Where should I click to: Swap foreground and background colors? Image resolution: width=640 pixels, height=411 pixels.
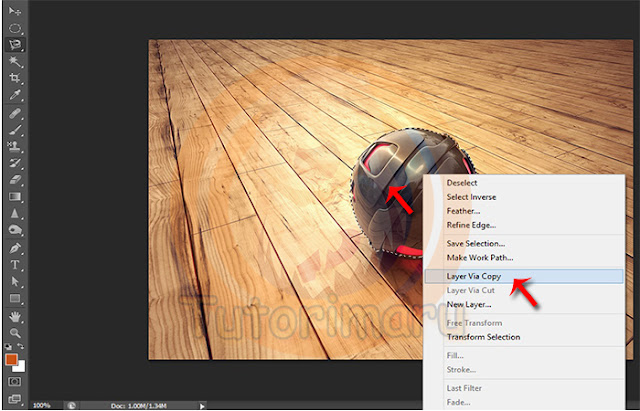pos(20,347)
